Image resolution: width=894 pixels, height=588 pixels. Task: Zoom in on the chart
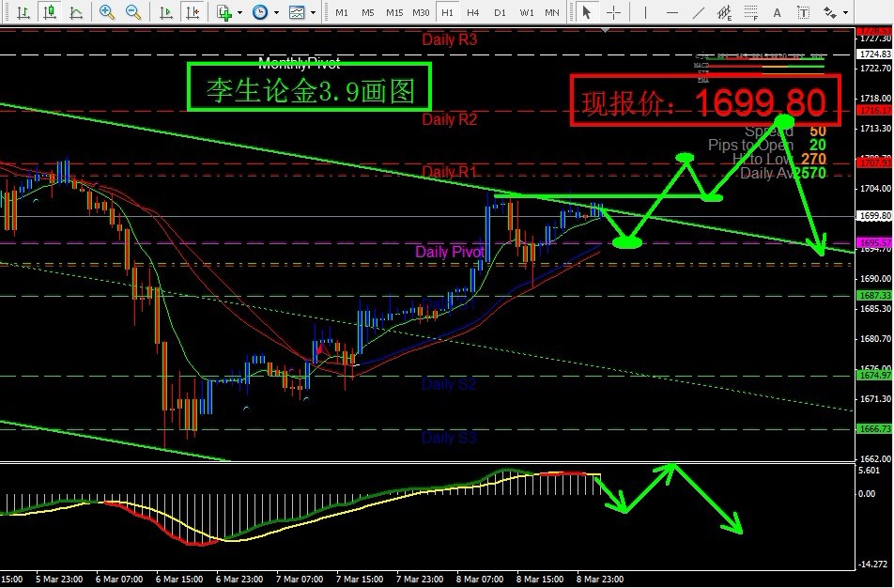107,12
